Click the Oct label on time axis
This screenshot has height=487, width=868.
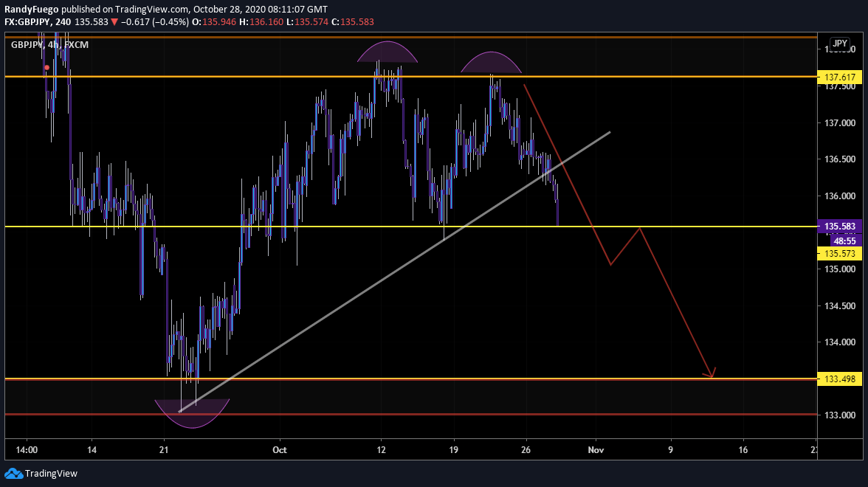(280, 450)
